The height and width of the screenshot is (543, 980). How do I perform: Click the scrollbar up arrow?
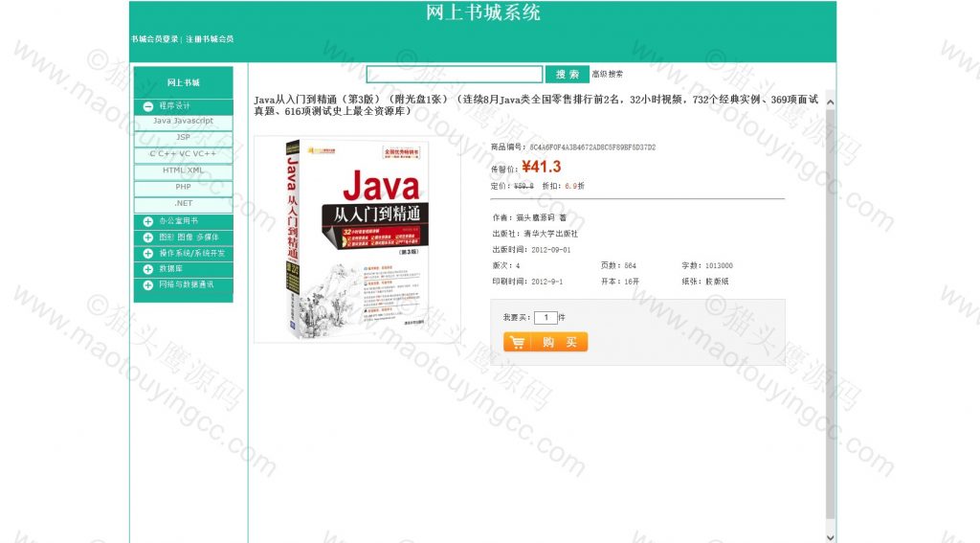830,102
